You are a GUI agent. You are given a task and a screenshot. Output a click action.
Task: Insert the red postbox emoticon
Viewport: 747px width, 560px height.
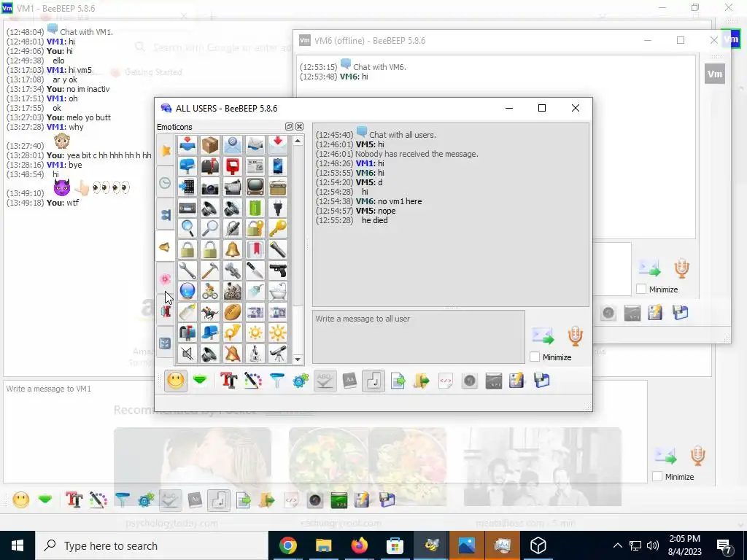[x=233, y=166]
